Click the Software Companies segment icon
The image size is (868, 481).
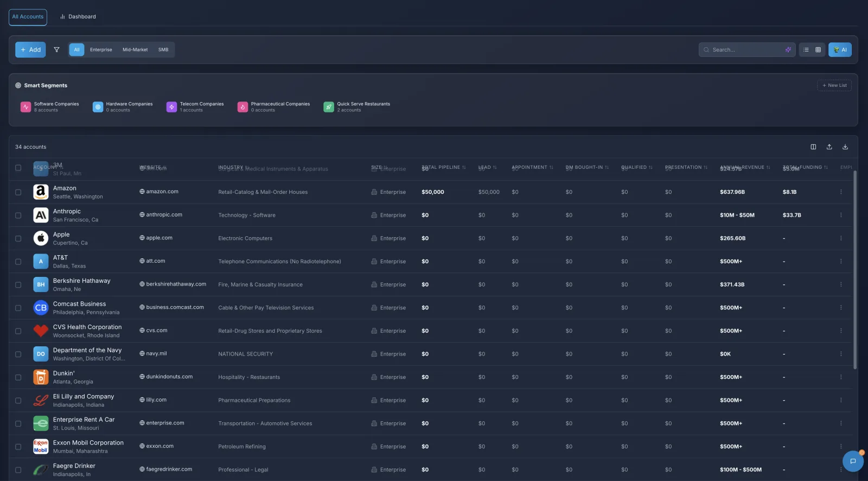[x=25, y=107]
